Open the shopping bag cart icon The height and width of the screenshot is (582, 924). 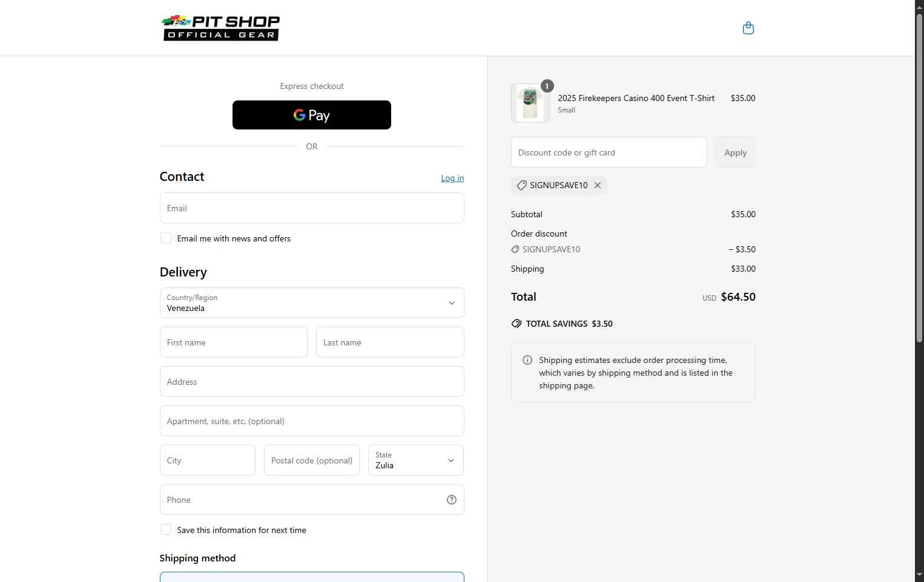tap(748, 28)
